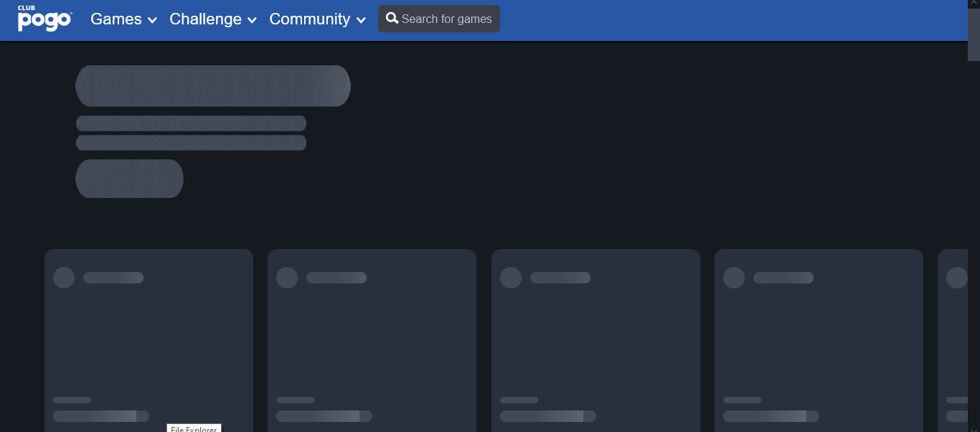The image size is (980, 432).
Task: Select the partially visible fifth game card
Action: [x=953, y=337]
